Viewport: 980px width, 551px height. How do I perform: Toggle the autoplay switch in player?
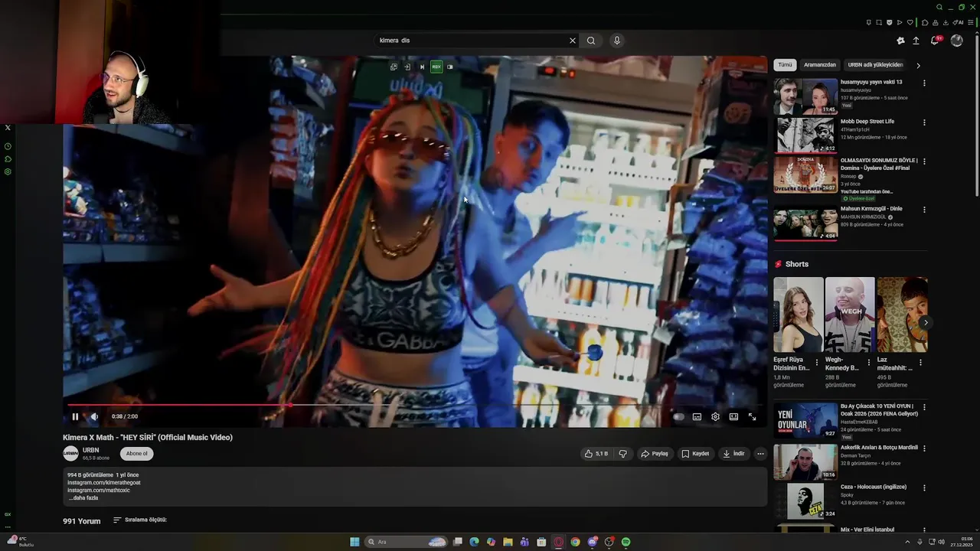(678, 417)
